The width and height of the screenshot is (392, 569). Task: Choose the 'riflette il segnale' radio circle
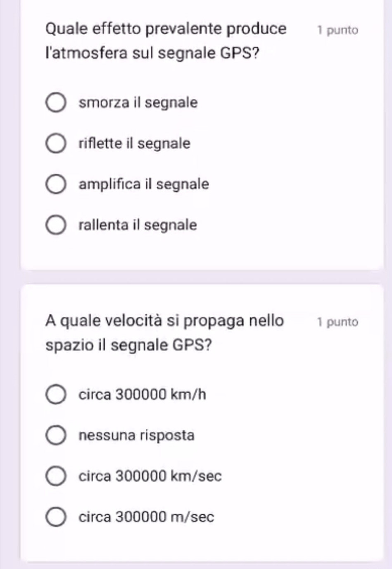coord(55,143)
